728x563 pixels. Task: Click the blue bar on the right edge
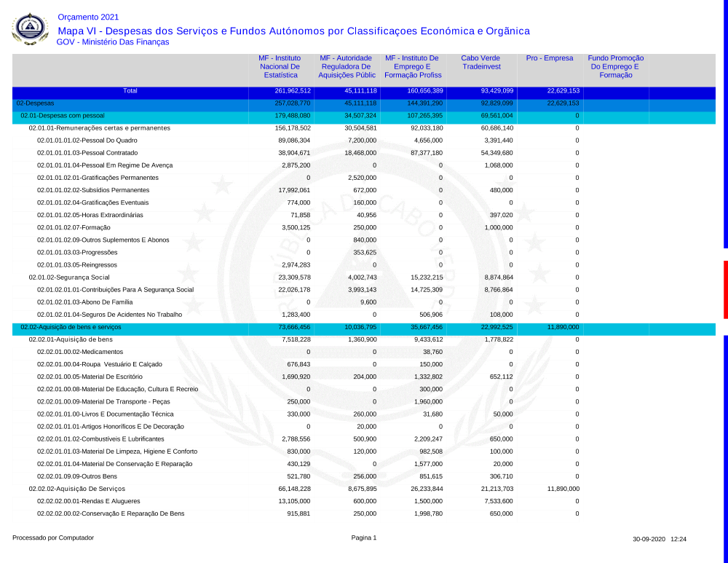[x=725, y=124]
